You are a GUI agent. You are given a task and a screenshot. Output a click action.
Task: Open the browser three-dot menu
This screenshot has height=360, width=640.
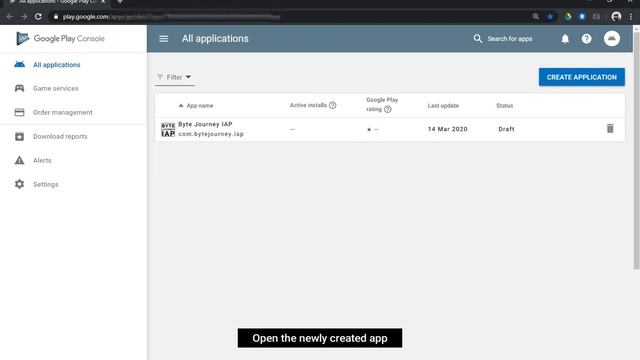[x=631, y=17]
